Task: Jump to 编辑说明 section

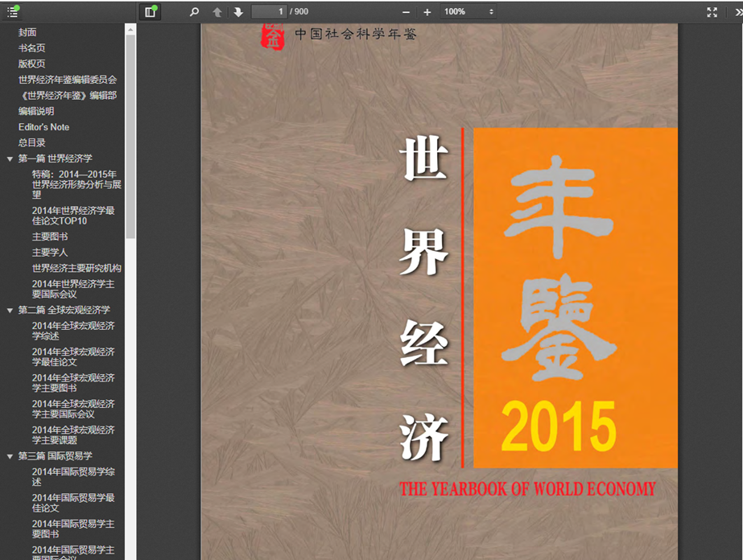Action: coord(36,111)
